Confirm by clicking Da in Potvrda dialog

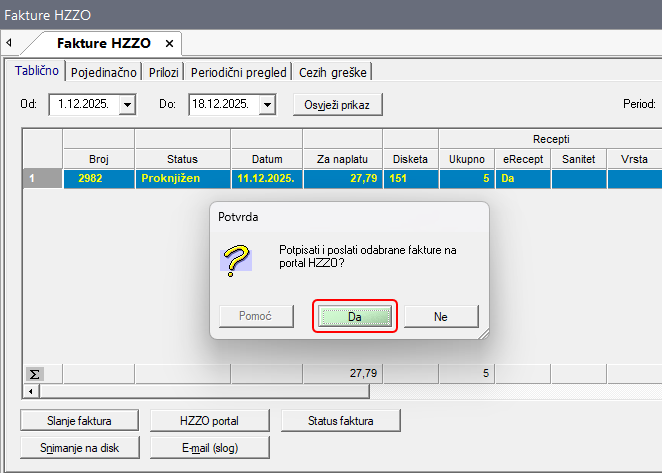pyautogui.click(x=354, y=316)
